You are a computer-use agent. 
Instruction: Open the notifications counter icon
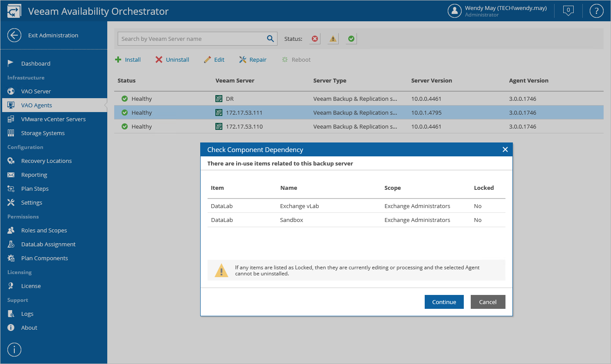point(568,11)
